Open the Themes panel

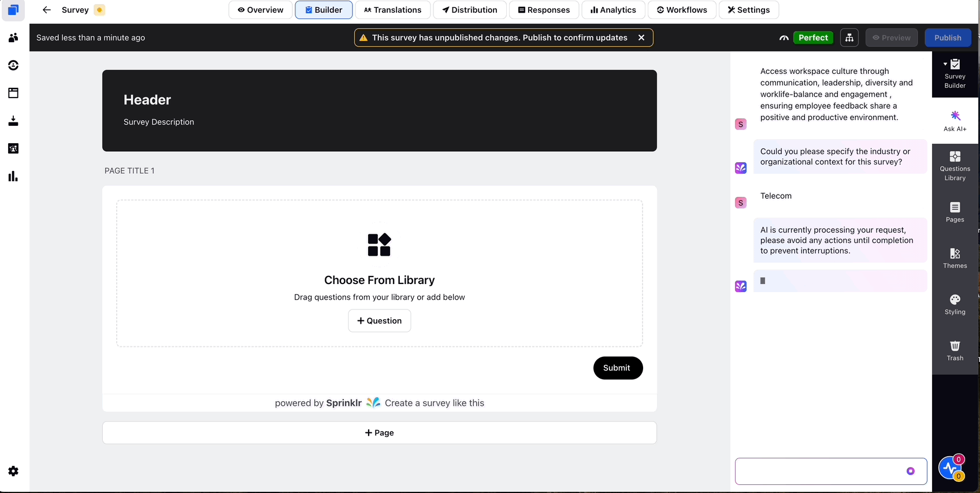(955, 258)
